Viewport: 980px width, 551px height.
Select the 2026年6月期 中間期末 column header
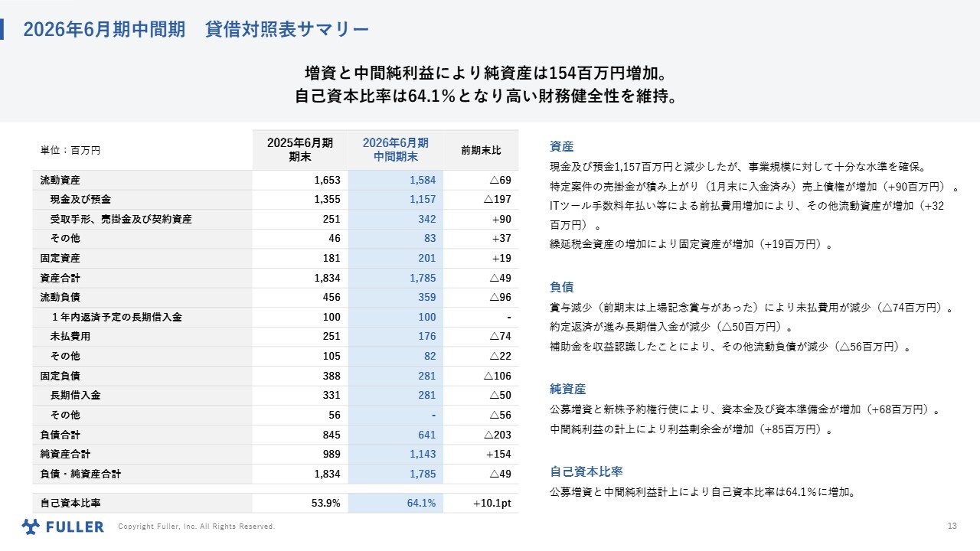(x=395, y=149)
